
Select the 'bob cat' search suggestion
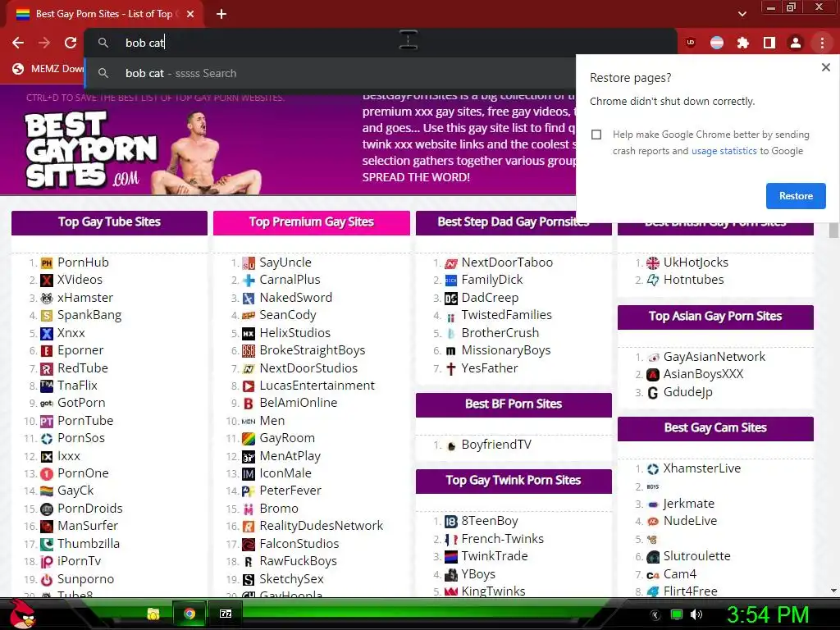coord(331,73)
